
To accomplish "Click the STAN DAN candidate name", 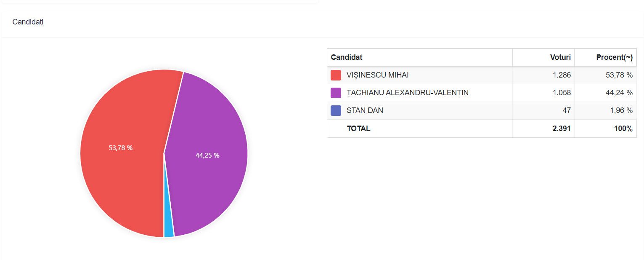I will click(x=365, y=111).
